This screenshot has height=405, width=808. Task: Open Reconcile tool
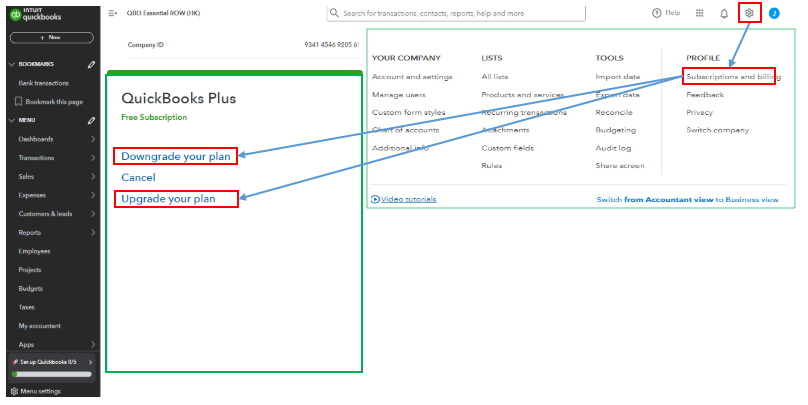tap(614, 112)
